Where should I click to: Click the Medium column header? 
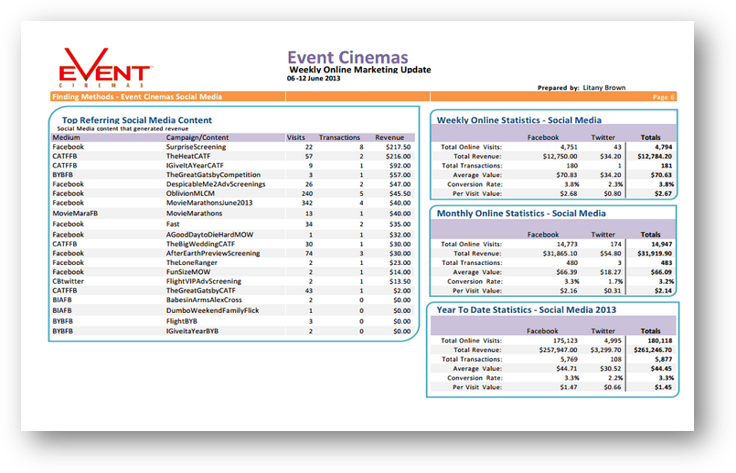click(68, 137)
